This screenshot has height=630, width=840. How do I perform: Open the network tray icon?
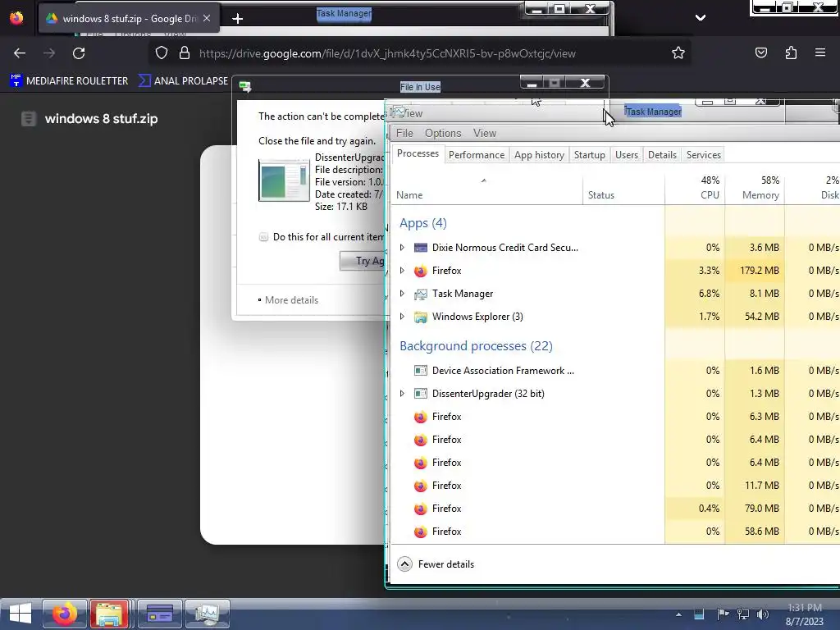tap(742, 614)
